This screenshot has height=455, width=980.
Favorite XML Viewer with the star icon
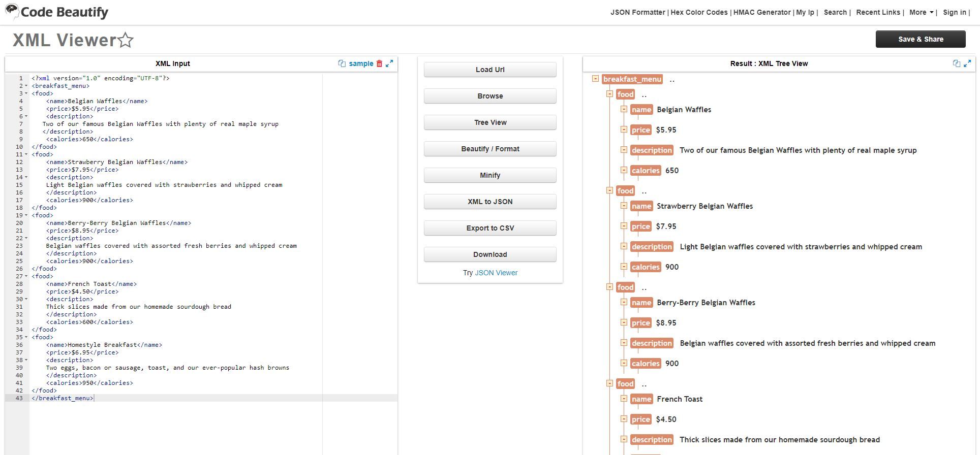126,40
